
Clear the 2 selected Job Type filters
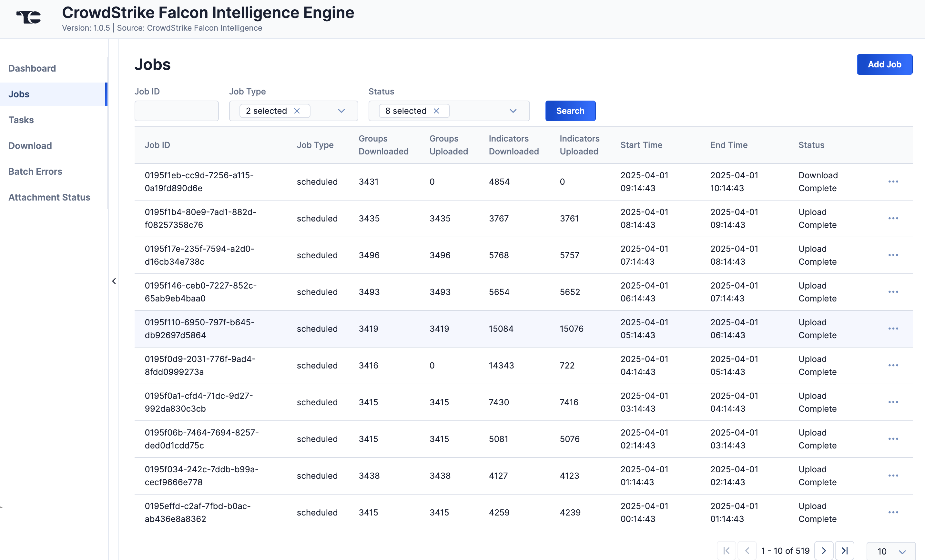click(x=297, y=111)
